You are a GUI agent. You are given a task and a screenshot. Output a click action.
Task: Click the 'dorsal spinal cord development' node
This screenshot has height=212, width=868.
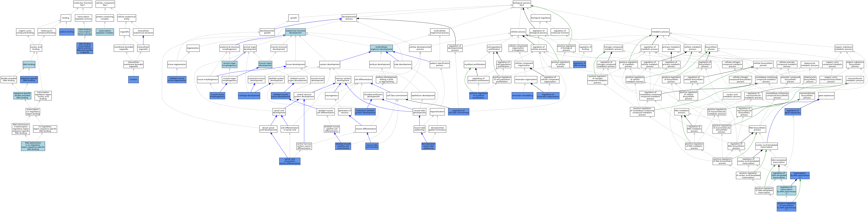(269, 129)
